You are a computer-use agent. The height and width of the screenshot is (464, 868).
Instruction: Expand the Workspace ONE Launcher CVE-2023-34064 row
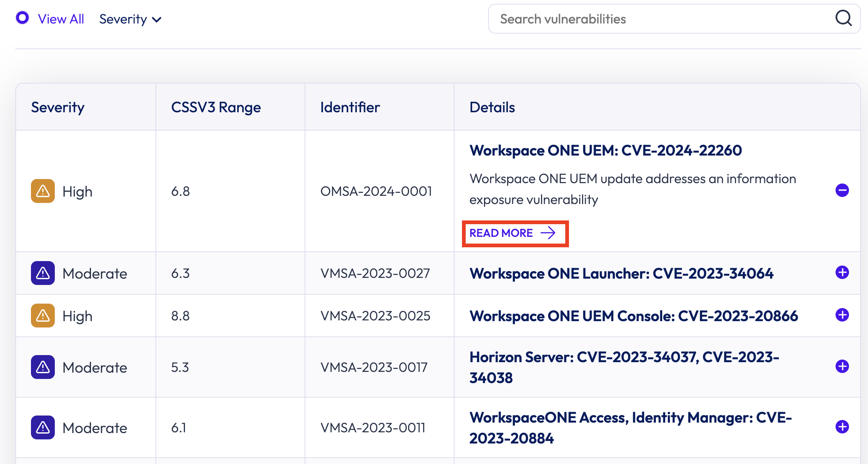pyautogui.click(x=842, y=272)
